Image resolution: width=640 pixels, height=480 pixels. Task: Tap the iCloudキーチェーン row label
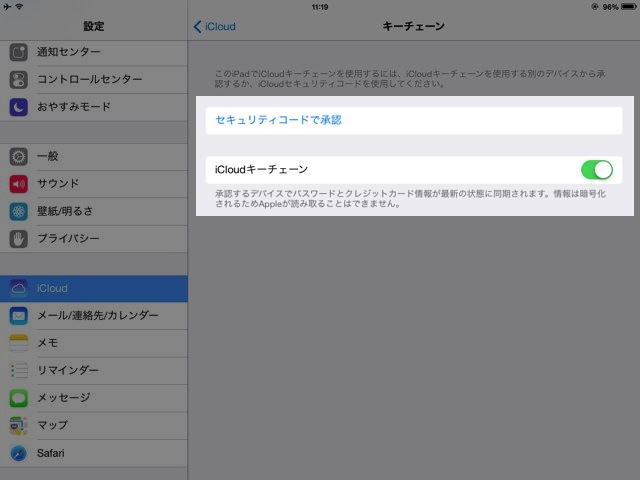pos(261,169)
